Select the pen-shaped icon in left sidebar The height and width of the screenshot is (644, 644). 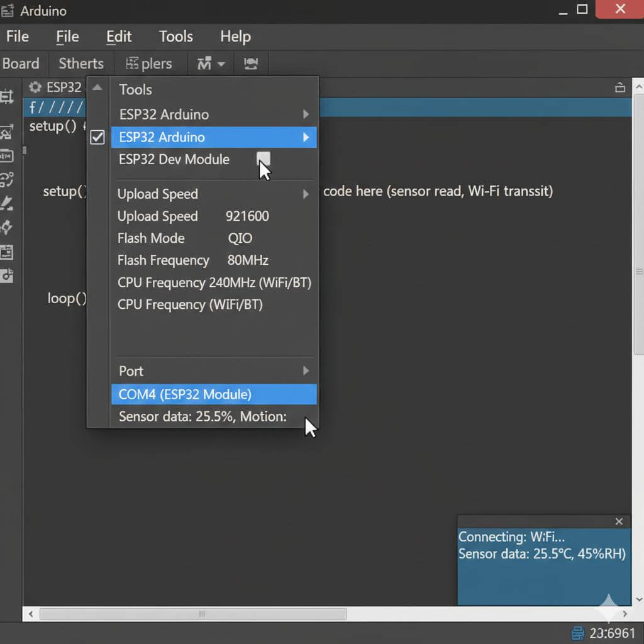tap(6, 203)
